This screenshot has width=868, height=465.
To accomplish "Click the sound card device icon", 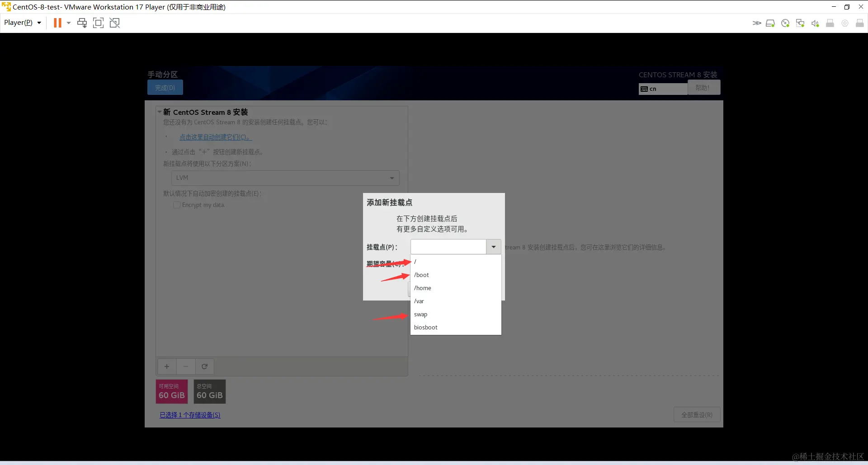I will point(815,23).
